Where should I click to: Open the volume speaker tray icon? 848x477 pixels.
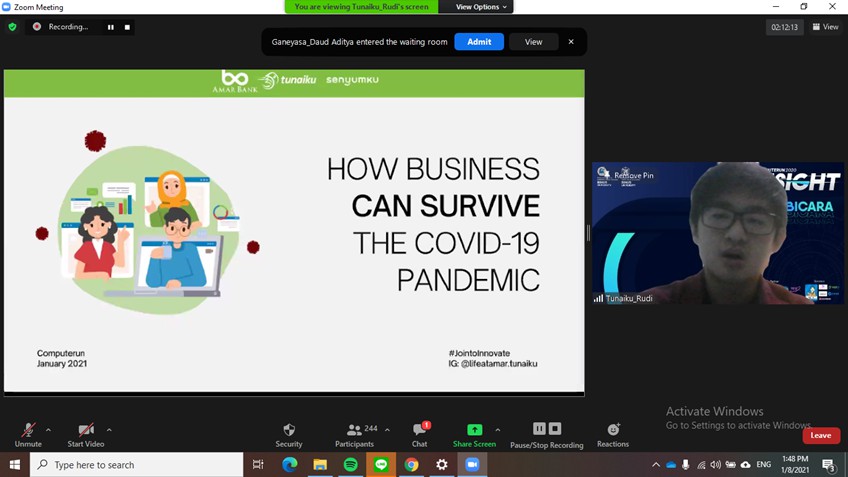coord(716,465)
